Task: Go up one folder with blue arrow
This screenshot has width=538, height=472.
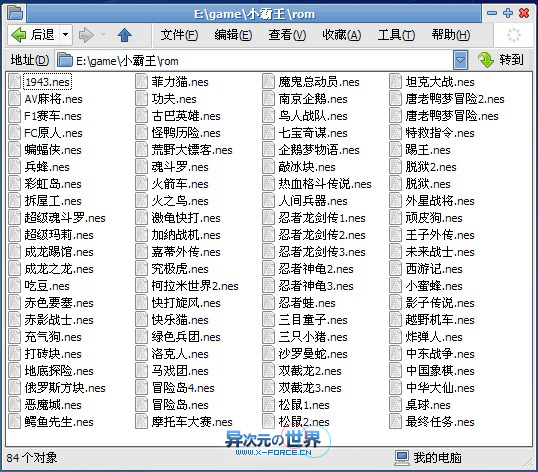Action: coord(125,35)
